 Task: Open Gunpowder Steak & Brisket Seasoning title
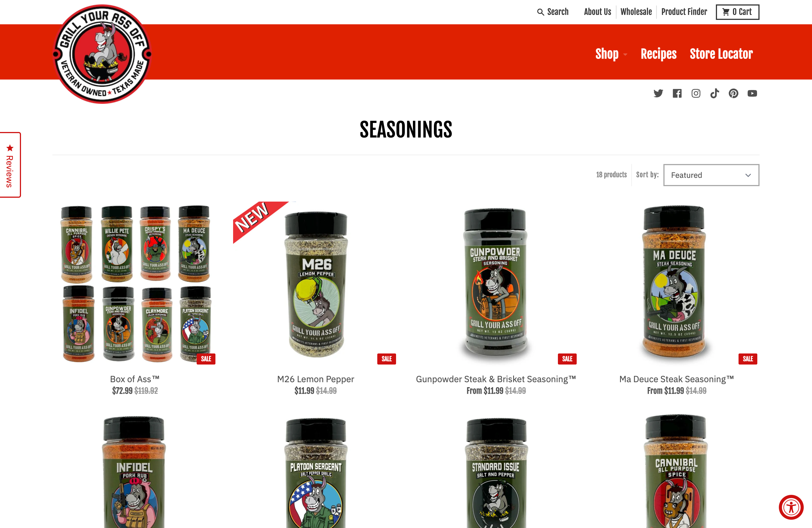point(496,379)
